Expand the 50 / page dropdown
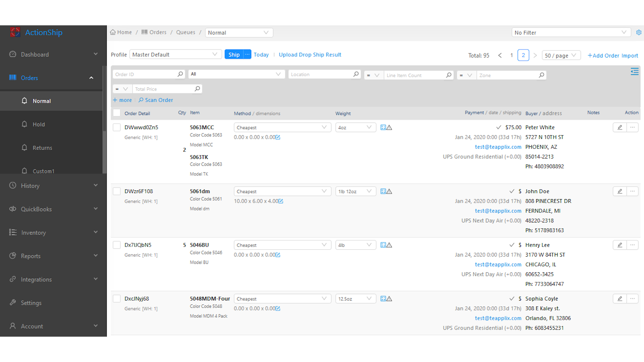The width and height of the screenshot is (644, 362). click(561, 55)
